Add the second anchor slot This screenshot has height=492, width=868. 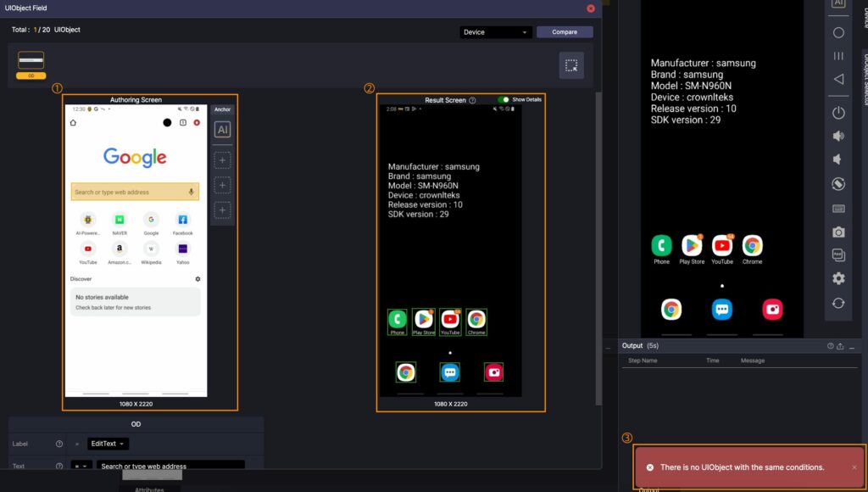pyautogui.click(x=223, y=185)
